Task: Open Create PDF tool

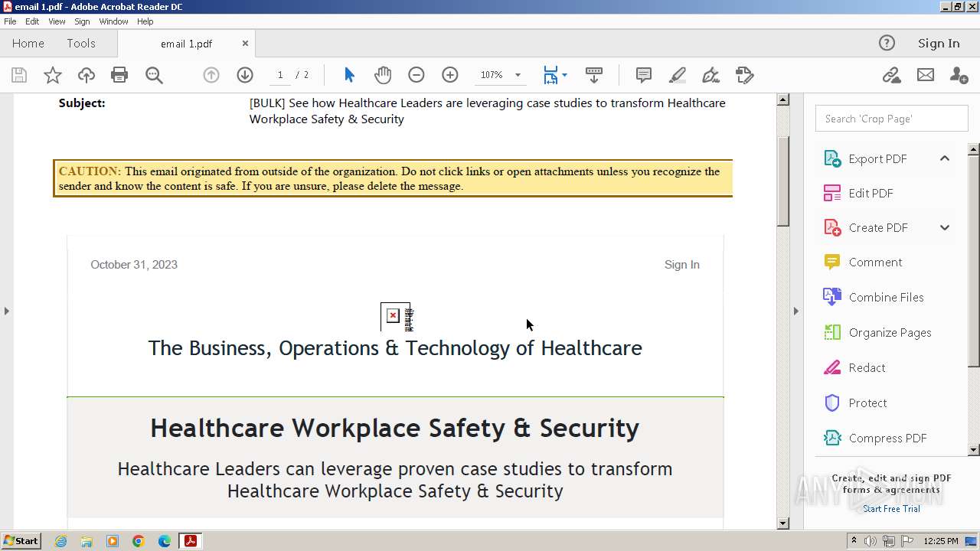Action: tap(878, 227)
